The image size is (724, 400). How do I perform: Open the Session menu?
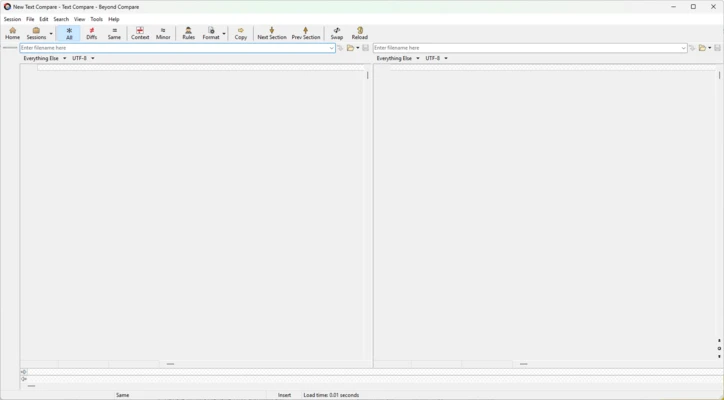tap(12, 19)
